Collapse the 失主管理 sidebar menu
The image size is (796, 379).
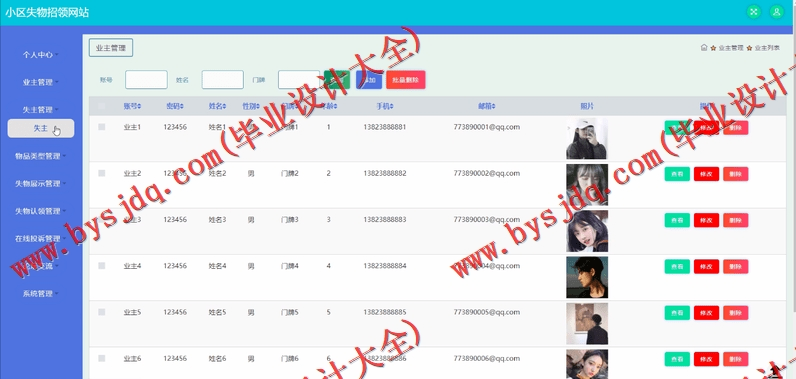[41, 109]
